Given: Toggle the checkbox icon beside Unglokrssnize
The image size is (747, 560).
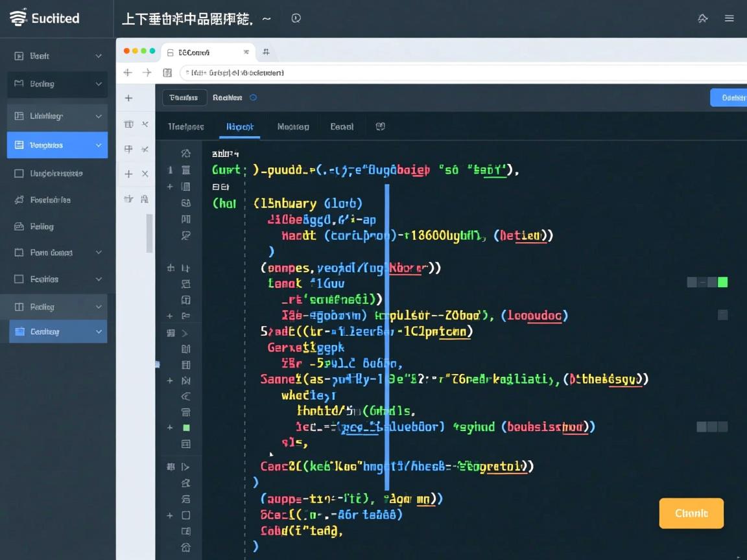Looking at the screenshot, I should [x=19, y=174].
